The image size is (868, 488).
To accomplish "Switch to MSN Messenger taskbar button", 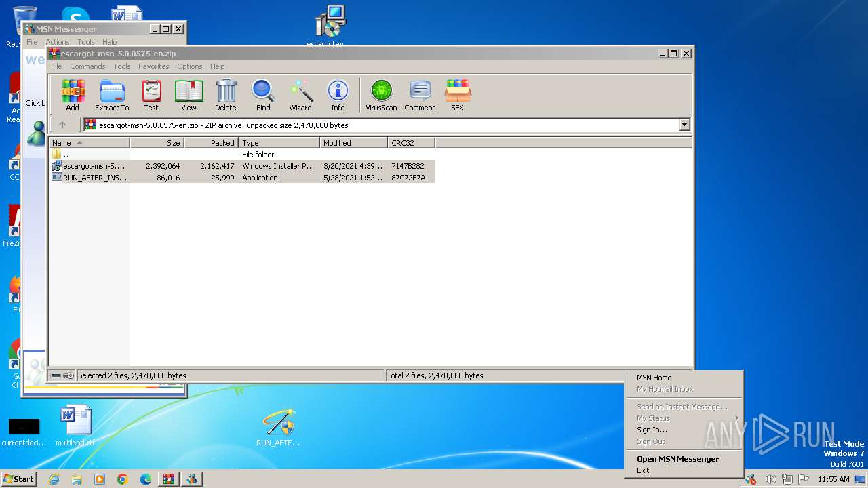I will coord(192,479).
